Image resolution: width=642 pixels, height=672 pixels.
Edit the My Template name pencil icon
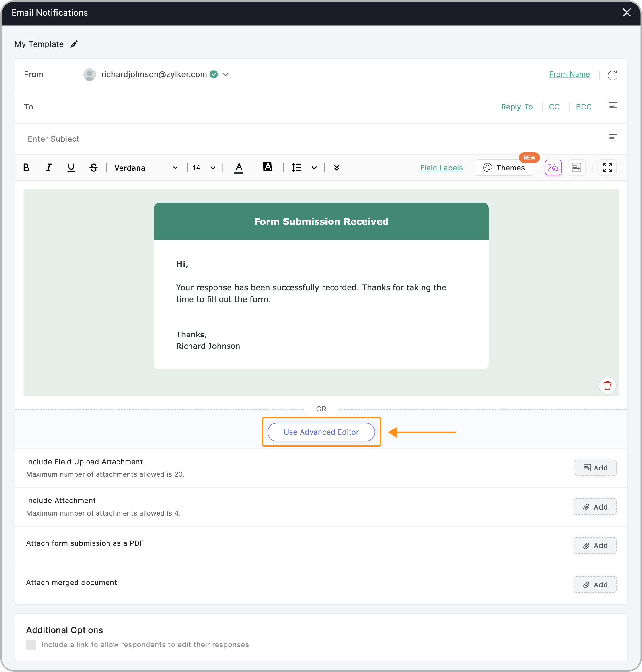(74, 44)
